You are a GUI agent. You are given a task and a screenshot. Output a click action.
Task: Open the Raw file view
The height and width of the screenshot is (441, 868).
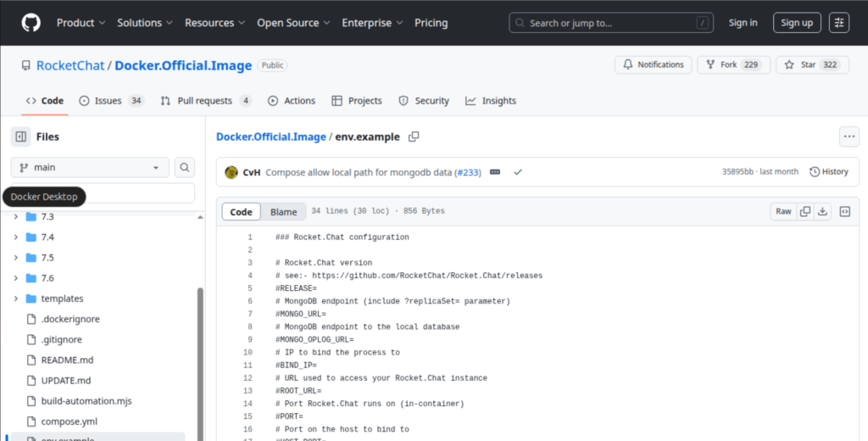click(x=783, y=211)
